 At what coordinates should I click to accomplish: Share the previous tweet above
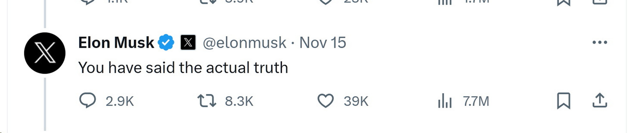click(x=600, y=2)
